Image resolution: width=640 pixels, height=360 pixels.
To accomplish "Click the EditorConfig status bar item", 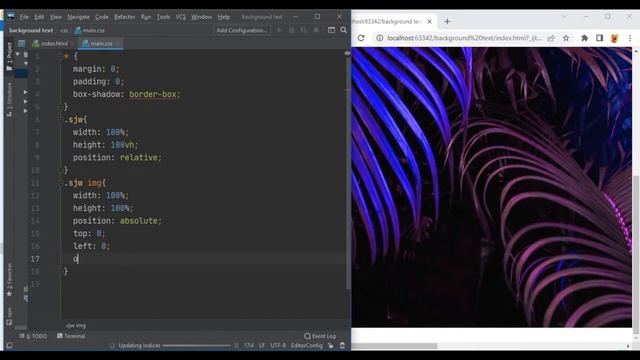I will 307,346.
